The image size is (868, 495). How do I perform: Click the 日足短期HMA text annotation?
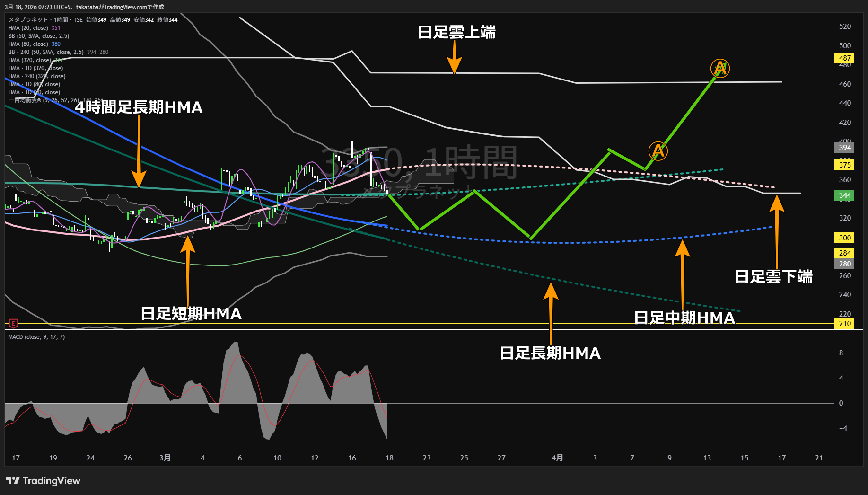tap(191, 314)
